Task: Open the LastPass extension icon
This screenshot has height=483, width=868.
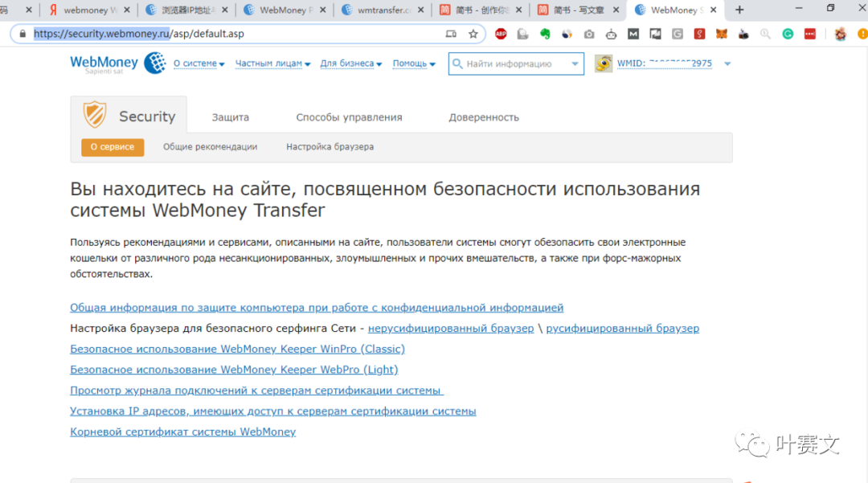Action: pos(809,35)
